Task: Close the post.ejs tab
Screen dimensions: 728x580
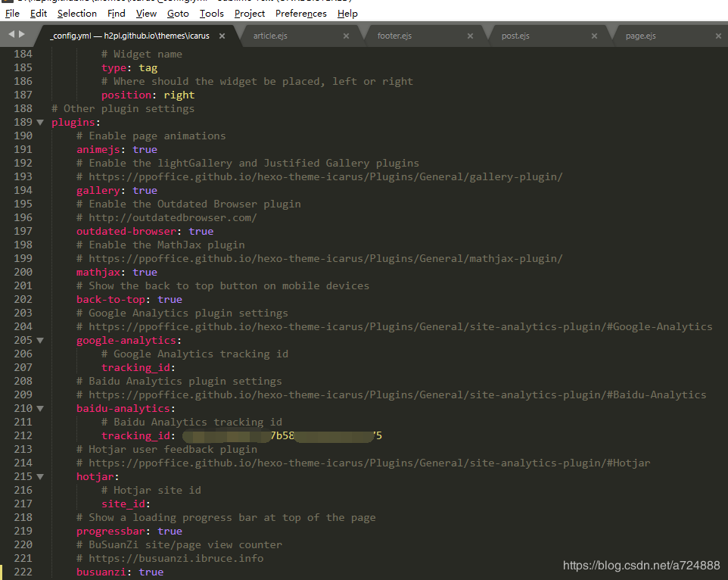Action: click(594, 36)
